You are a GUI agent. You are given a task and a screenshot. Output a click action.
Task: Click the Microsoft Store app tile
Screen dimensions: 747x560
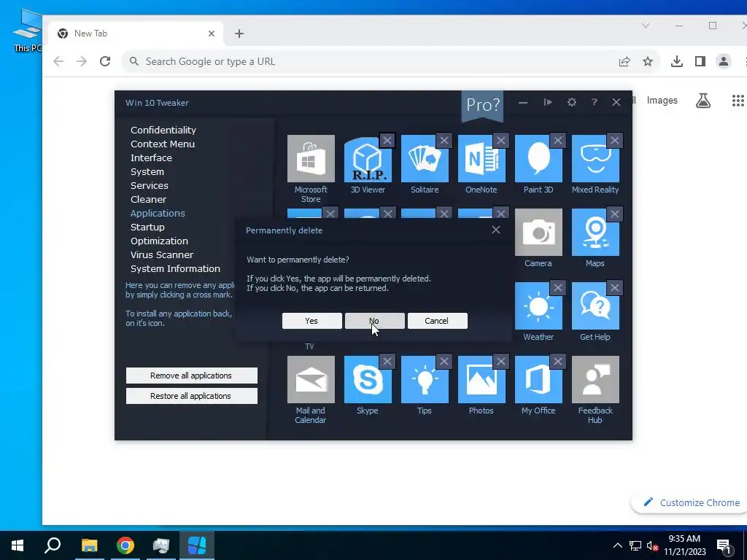coord(311,158)
